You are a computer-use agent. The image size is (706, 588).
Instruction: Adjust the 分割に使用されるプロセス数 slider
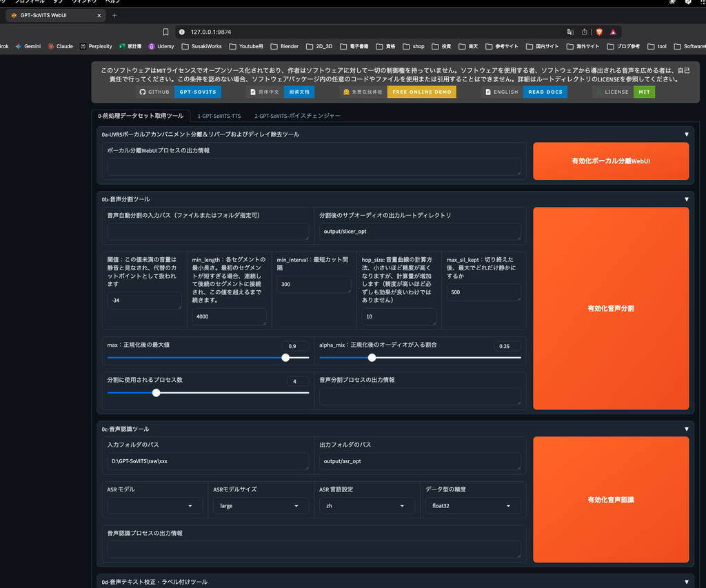tap(157, 393)
